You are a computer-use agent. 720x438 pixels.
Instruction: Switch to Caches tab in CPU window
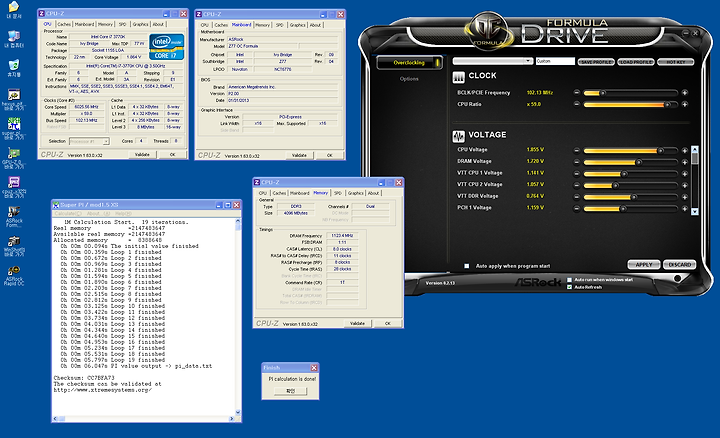pyautogui.click(x=64, y=24)
